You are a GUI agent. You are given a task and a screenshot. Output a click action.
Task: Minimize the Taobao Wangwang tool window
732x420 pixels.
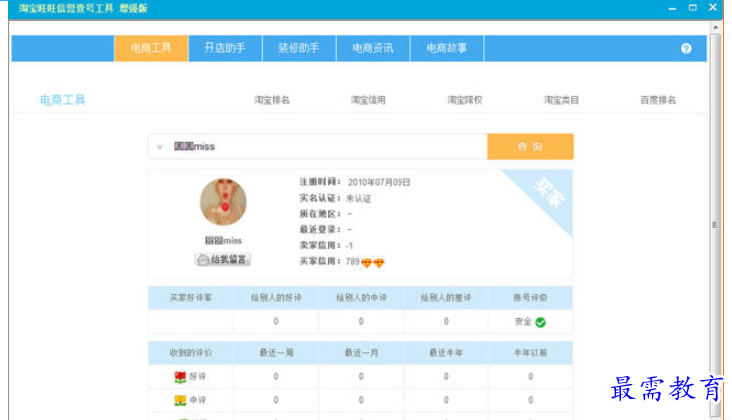tap(672, 8)
